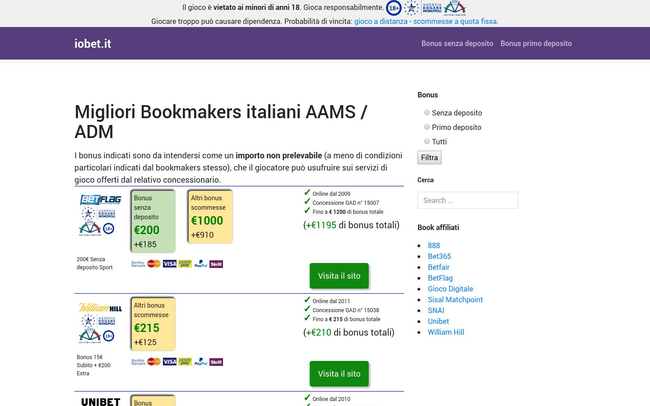
Task: Click the Skrill icon in the William Hill row
Action: [216, 362]
